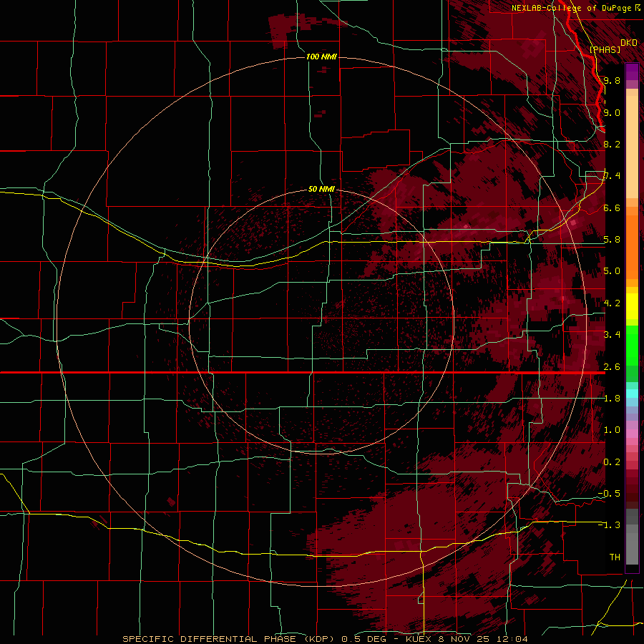
Task: Click the TH label on the legend
Action: (x=615, y=557)
